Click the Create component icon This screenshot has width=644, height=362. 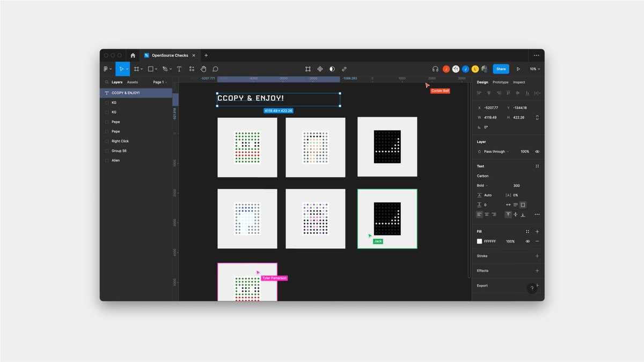click(x=320, y=69)
